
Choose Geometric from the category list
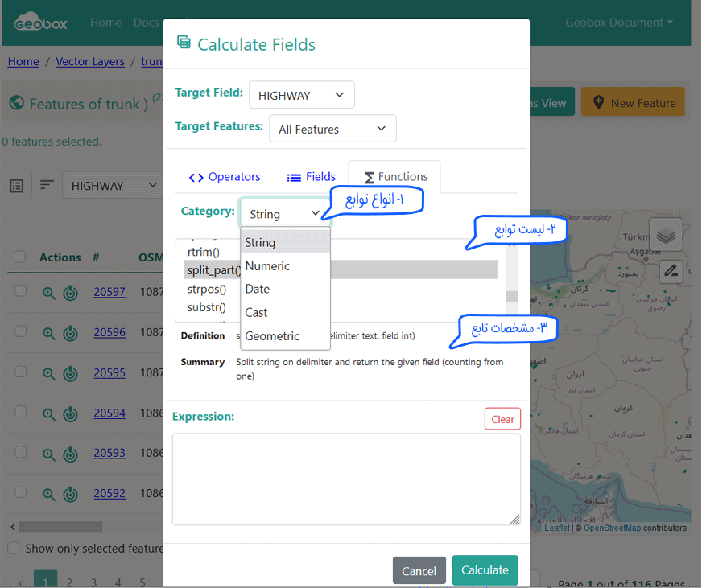pos(272,336)
